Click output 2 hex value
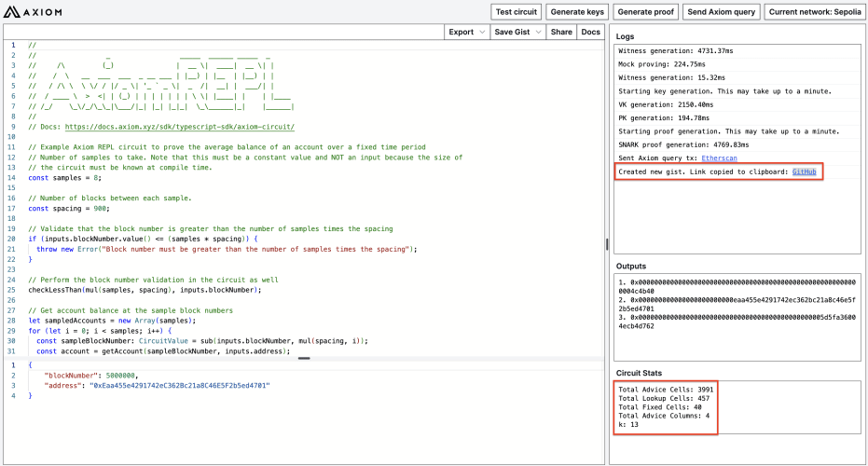 click(x=737, y=305)
